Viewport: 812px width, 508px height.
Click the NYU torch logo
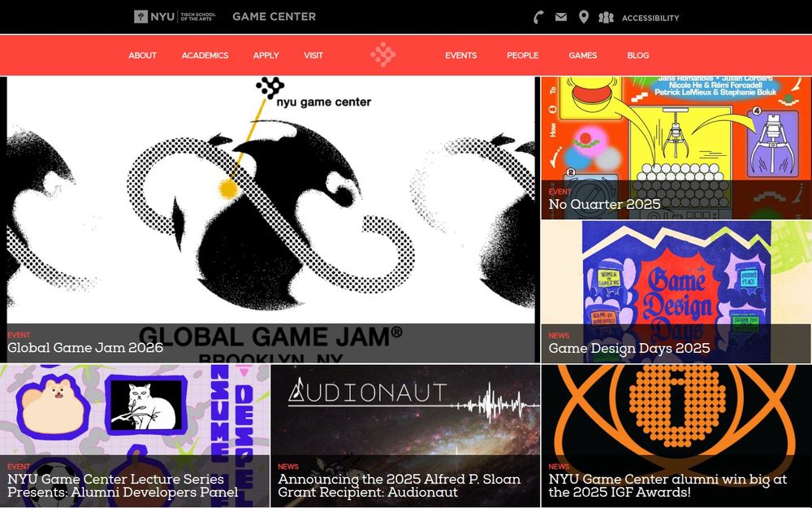tap(140, 16)
